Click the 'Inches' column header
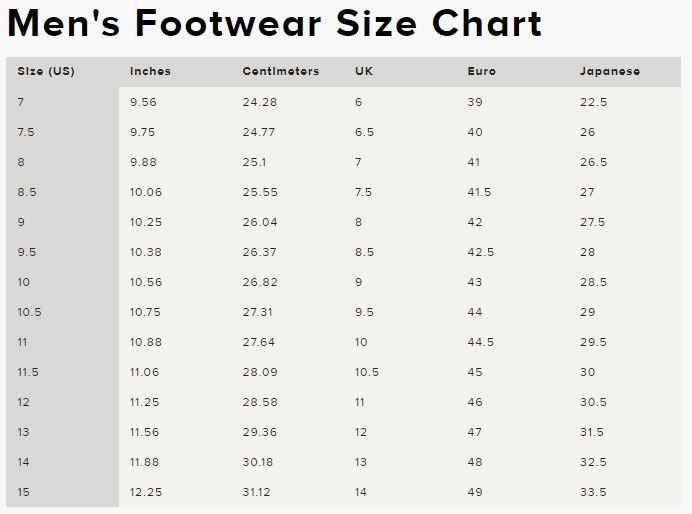This screenshot has width=692, height=514. coord(150,72)
